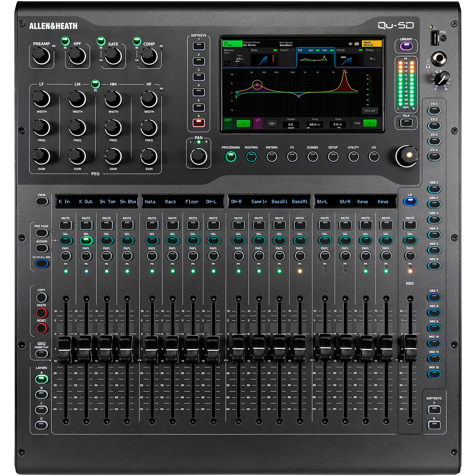Viewport: 476px width, 476px height.
Task: Open the yellow MainLR mix selector
Action: pyautogui.click(x=372, y=44)
